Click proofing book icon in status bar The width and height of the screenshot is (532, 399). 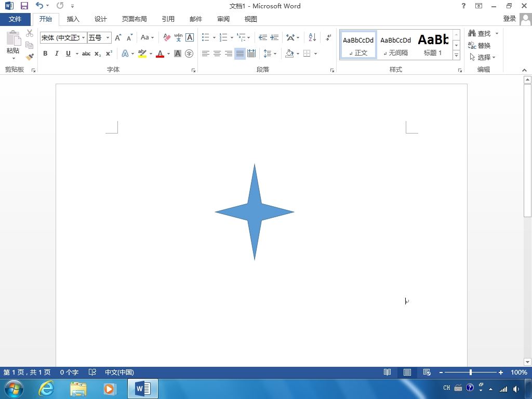click(92, 372)
